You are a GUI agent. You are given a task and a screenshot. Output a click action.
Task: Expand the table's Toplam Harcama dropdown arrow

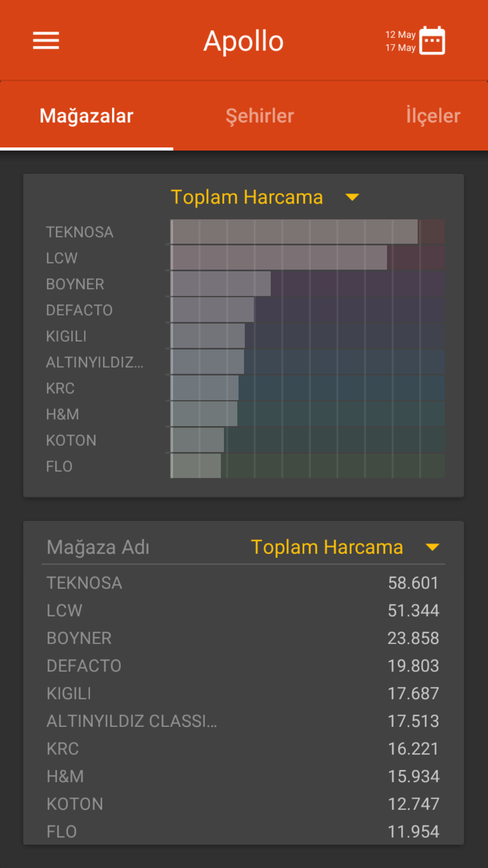point(432,547)
